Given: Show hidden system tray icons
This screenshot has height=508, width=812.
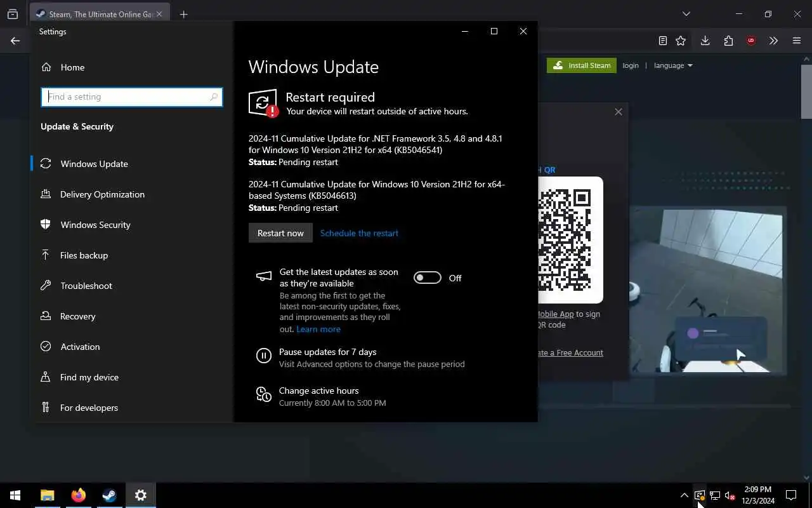Looking at the screenshot, I should coord(684,495).
